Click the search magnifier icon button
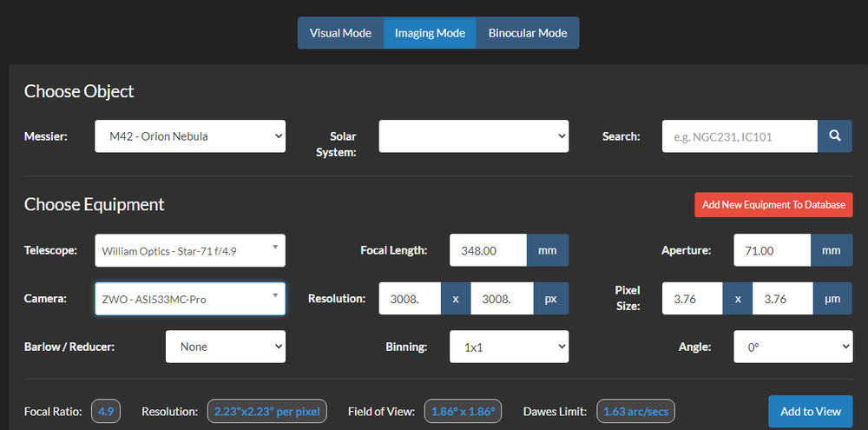Screen dimensions: 868x430 point(835,136)
